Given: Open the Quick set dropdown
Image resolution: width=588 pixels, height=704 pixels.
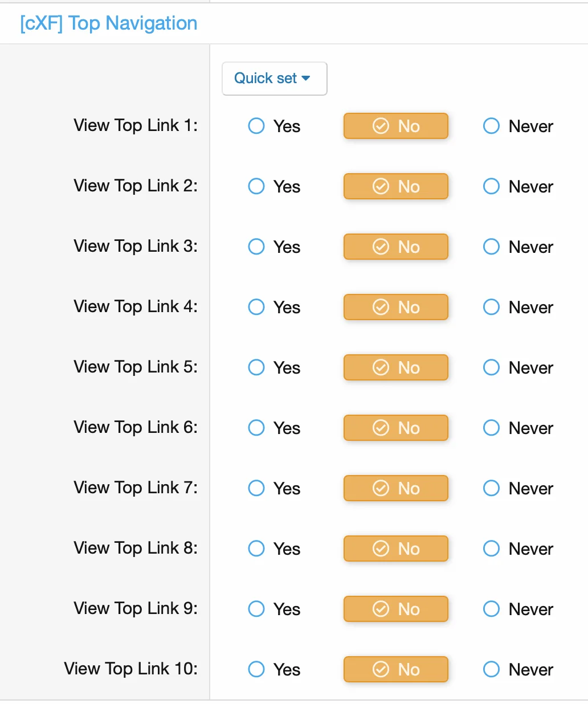Looking at the screenshot, I should pos(274,78).
